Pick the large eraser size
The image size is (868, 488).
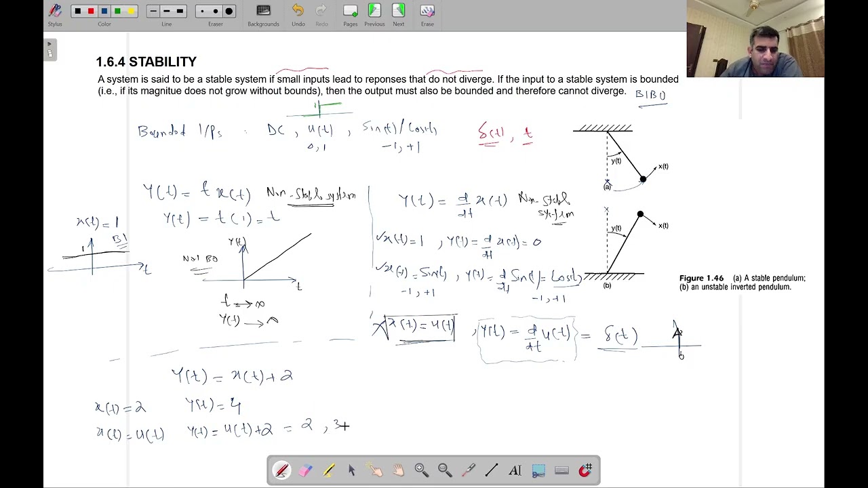[x=229, y=12]
